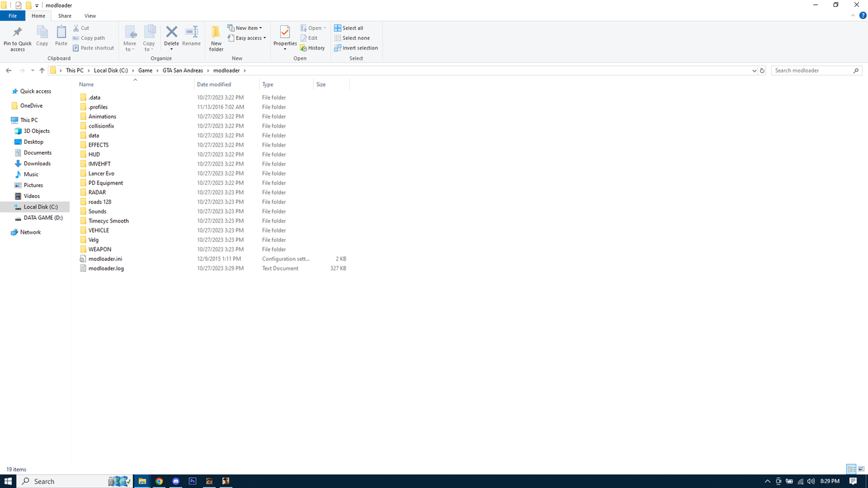
Task: Select the Home ribbon tab
Action: click(39, 16)
